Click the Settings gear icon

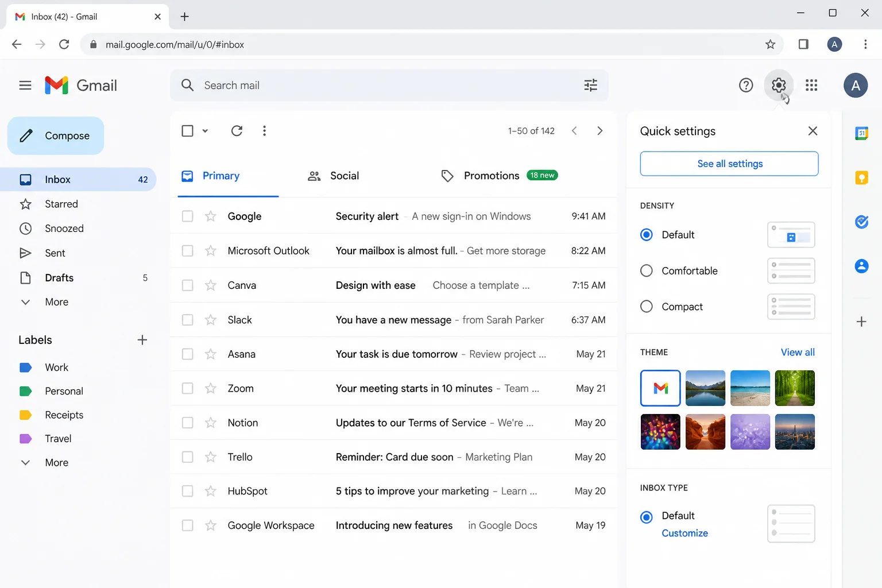[x=779, y=86]
